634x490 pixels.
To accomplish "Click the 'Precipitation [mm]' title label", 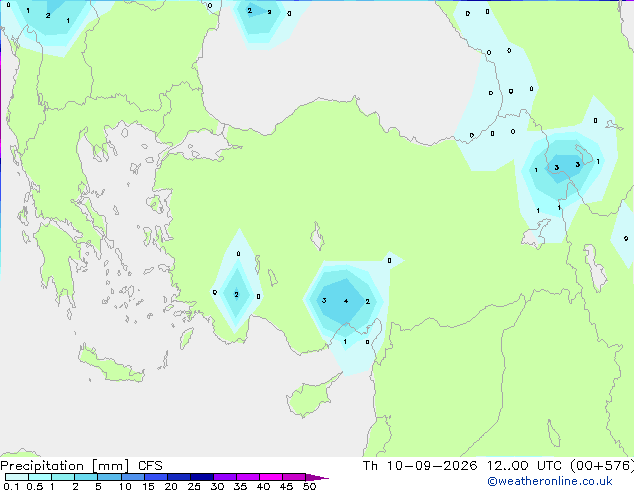I will (65, 466).
